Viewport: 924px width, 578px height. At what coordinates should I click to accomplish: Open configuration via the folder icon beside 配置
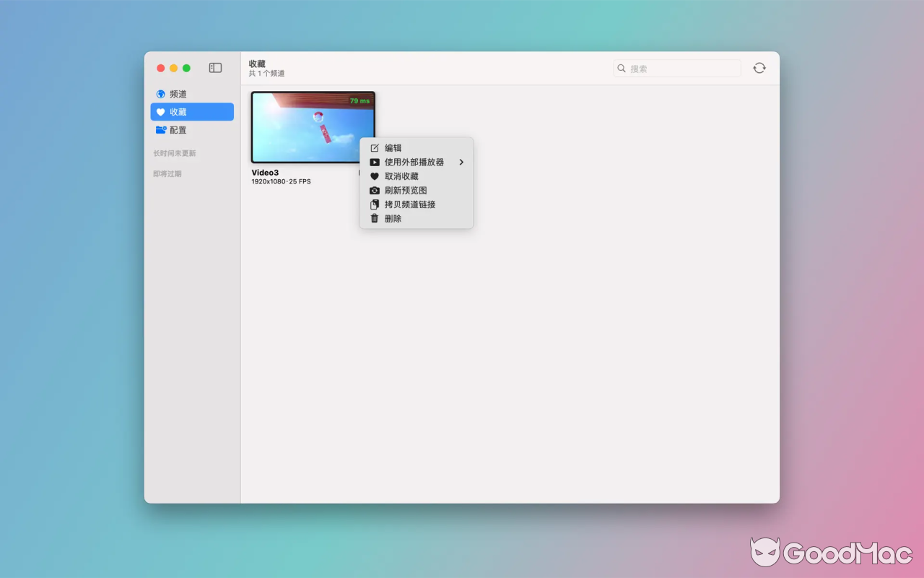(160, 130)
